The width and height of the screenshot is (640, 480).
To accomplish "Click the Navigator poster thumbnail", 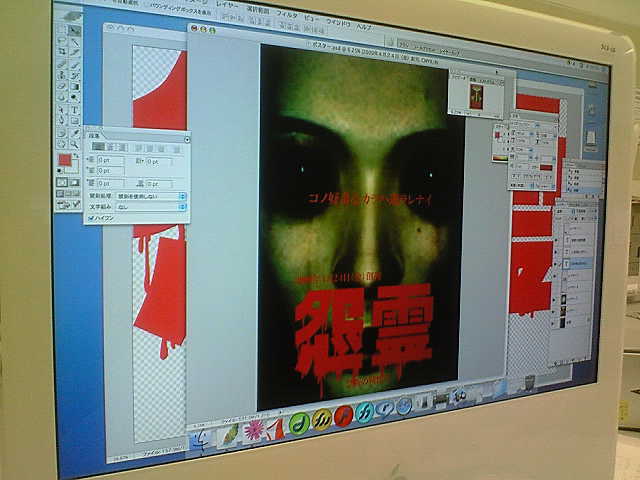I will pos(476,96).
